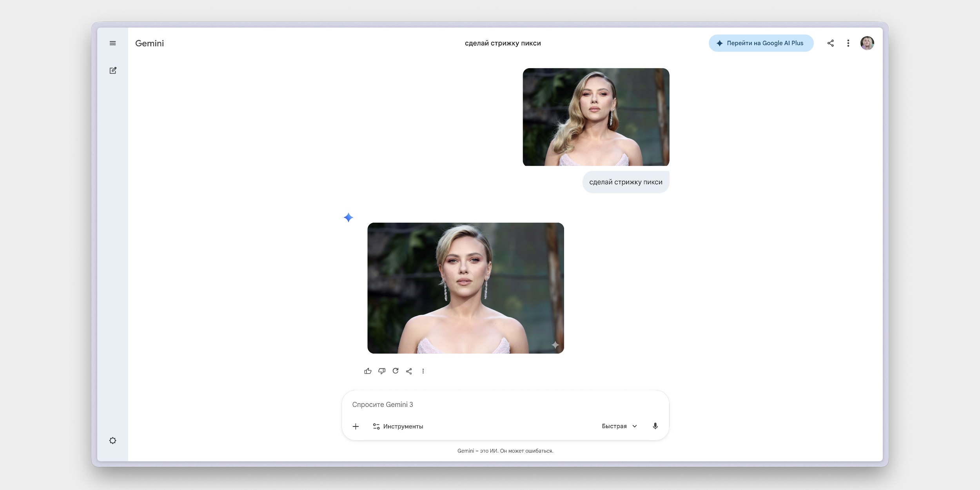Activate the microphone voice input
Image resolution: width=980 pixels, height=490 pixels.
coord(655,426)
